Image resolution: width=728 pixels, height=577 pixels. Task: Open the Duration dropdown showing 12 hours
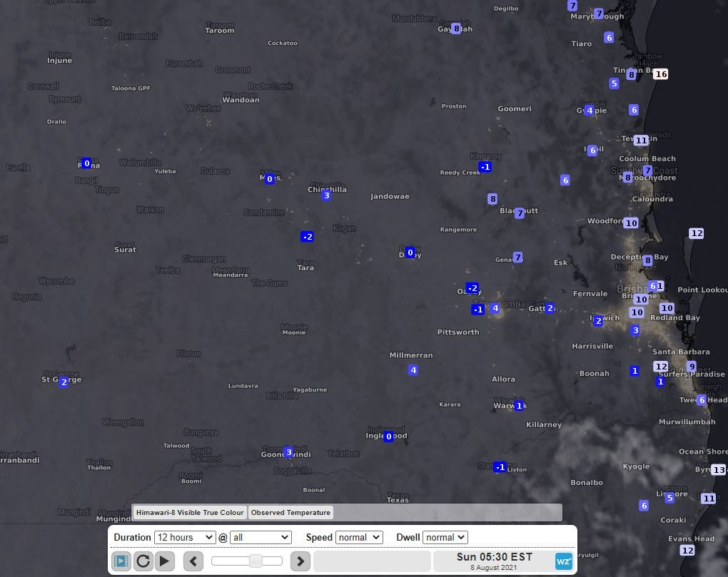point(184,537)
